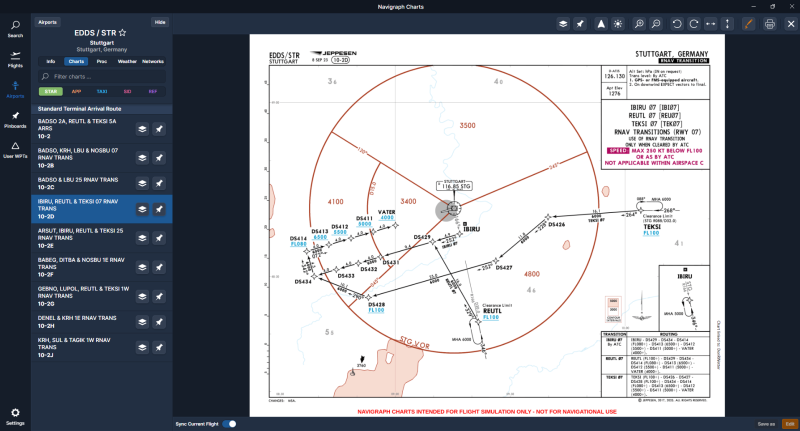Viewport: 800px width, 431px height.
Task: Click overlay icon for selected 10-2D chart
Action: (142, 209)
